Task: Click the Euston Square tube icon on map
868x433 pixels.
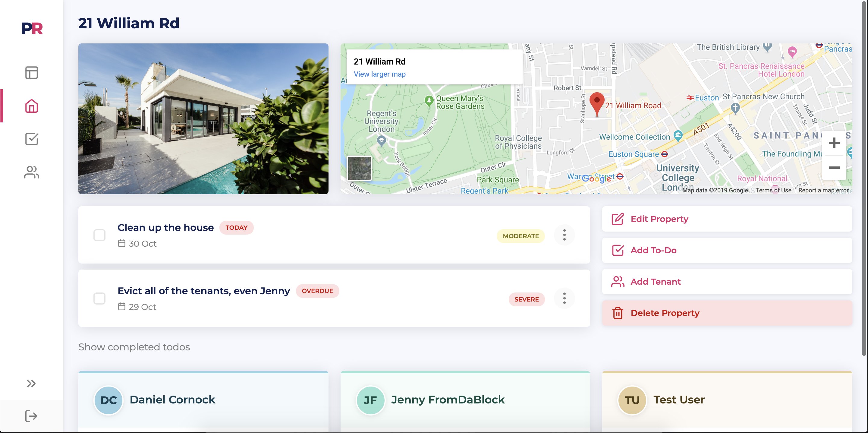Action: point(665,154)
